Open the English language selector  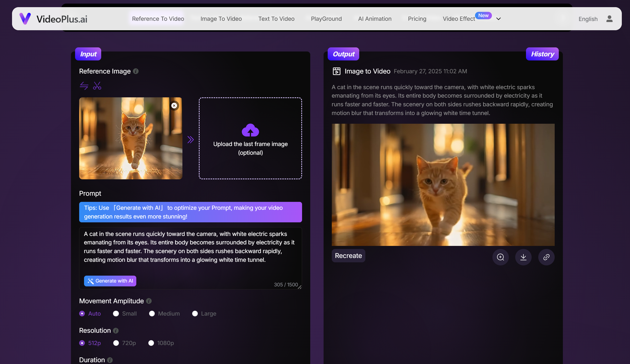tap(588, 19)
